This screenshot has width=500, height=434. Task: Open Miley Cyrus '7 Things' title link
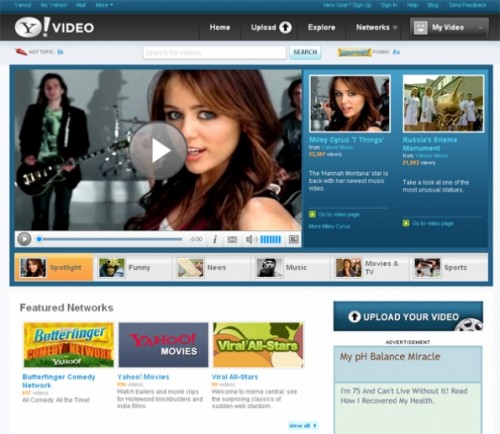coord(346,140)
